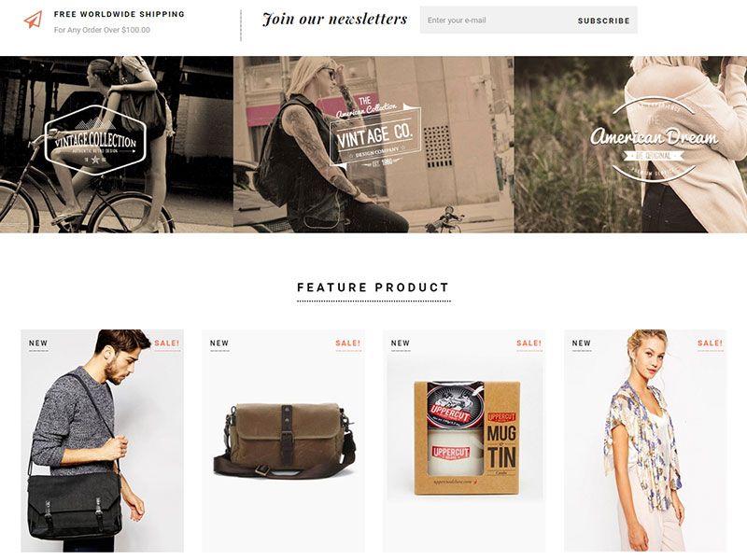The image size is (747, 560).
Task: Select the brown canvas camera bag product
Action: [x=284, y=441]
